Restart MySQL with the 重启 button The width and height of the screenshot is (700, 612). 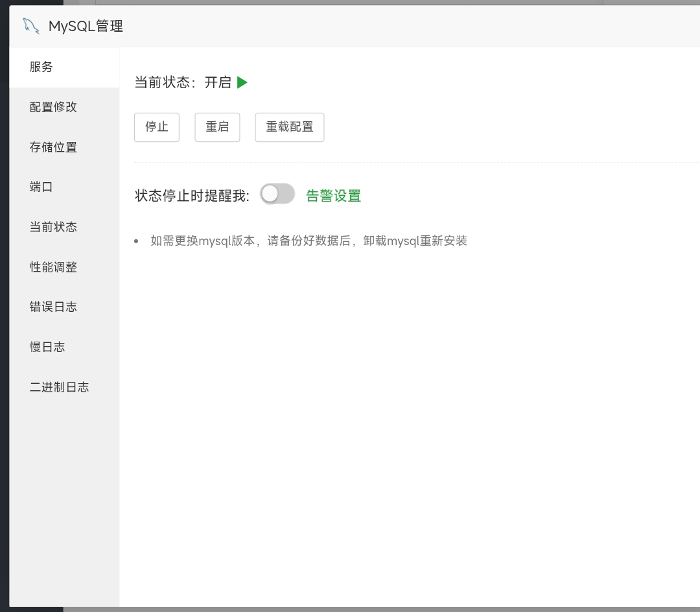pos(217,127)
